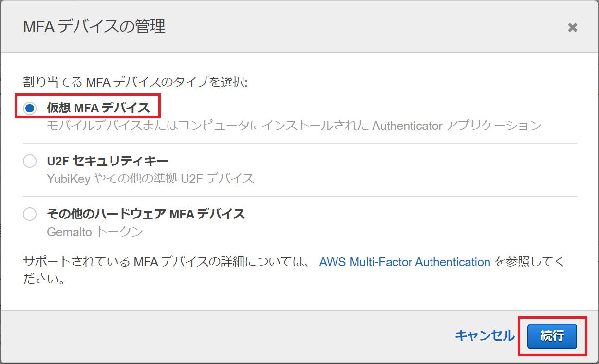Screen dimensions: 599x364
Task: Click the Gemalto トークン description text
Action: coord(94,232)
